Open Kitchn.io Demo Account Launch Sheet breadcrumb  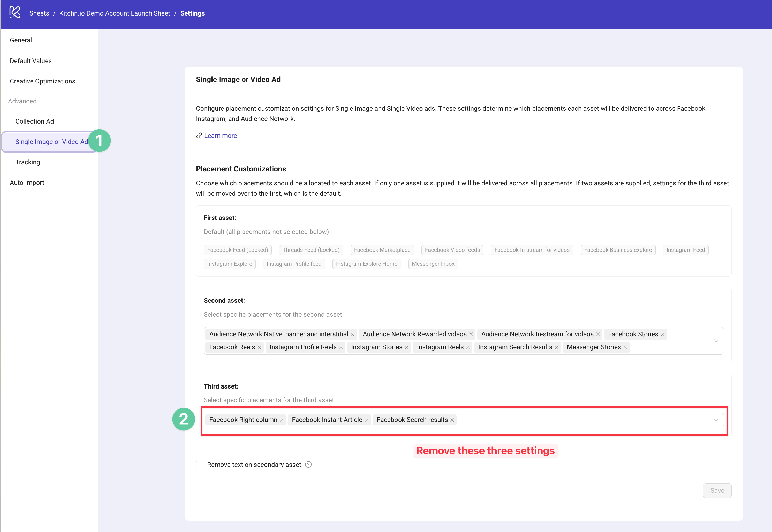tap(115, 13)
